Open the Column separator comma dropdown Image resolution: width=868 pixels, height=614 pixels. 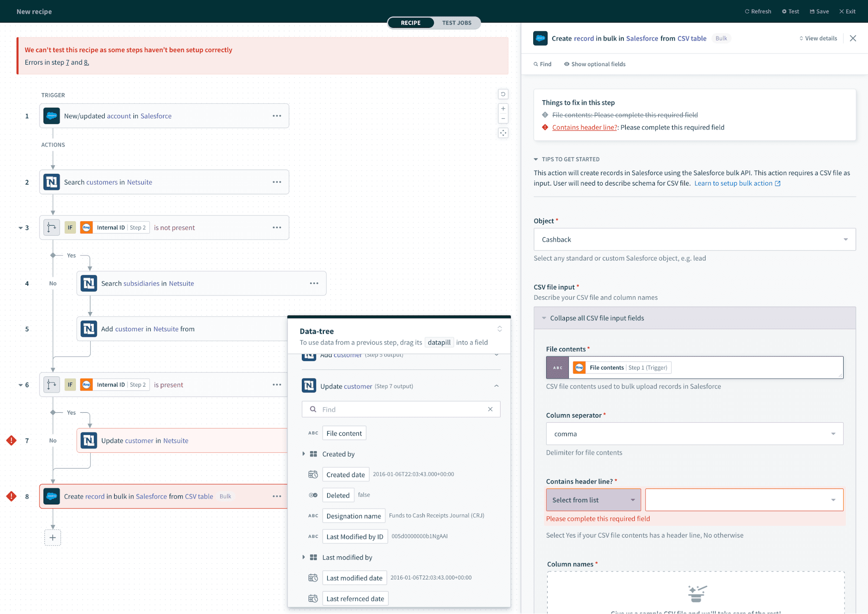[x=694, y=434]
